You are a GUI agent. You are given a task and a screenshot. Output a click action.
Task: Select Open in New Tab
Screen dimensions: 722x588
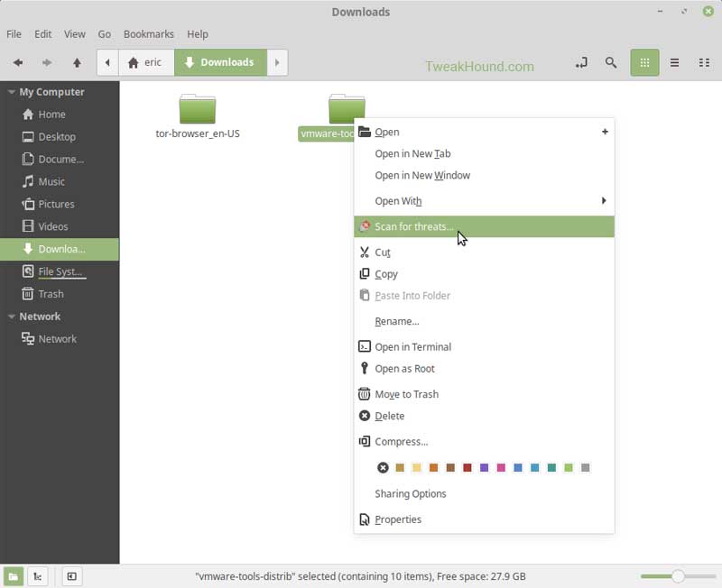point(484,153)
